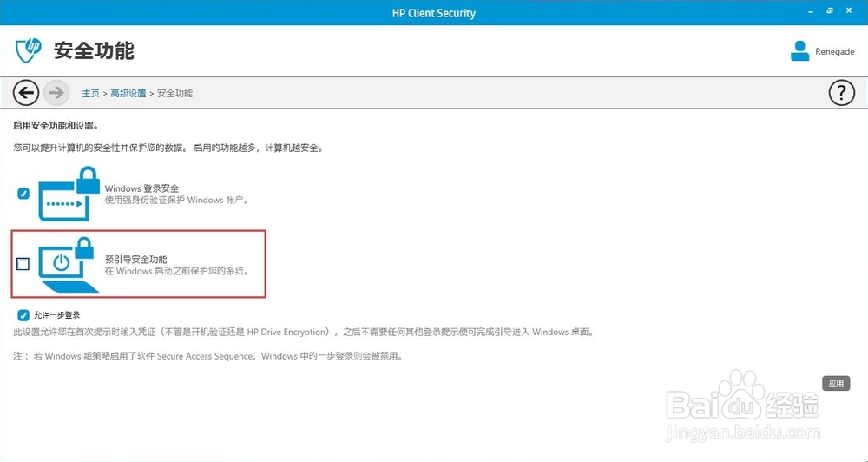Click the Windows 登录安全 lock illustration
Screen dimensions: 868x462
coord(69,194)
